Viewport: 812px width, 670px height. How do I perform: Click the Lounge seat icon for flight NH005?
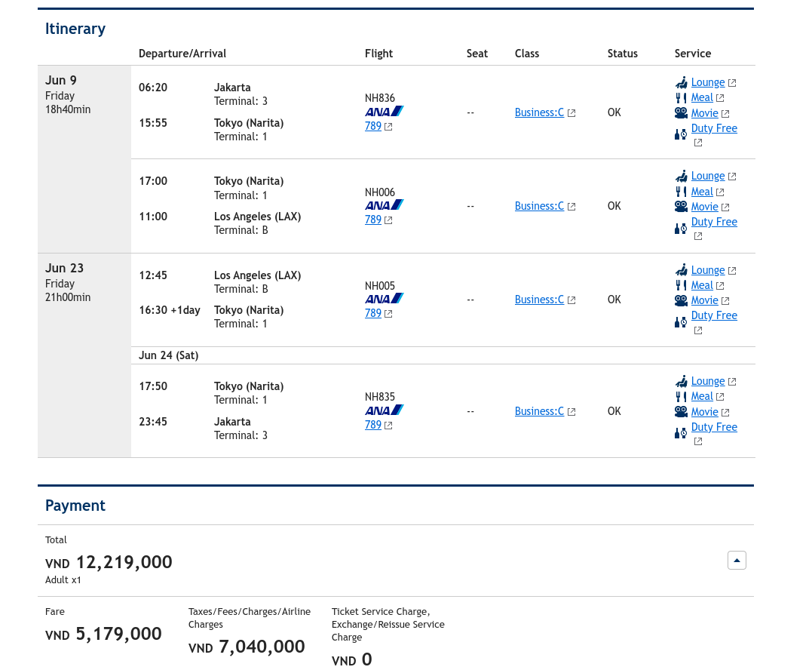681,270
